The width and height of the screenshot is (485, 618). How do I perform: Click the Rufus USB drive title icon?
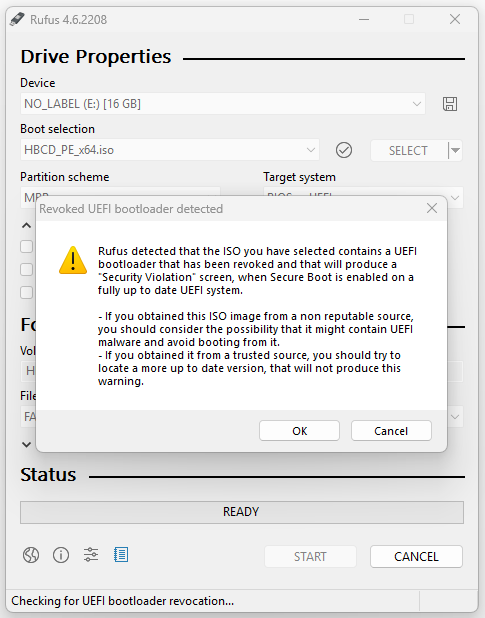[x=17, y=19]
